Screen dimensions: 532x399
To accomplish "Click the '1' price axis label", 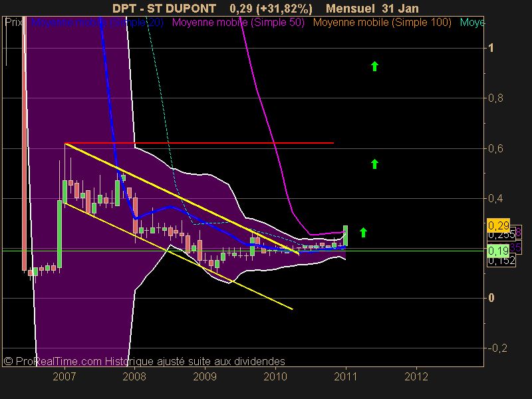I will tap(491, 48).
